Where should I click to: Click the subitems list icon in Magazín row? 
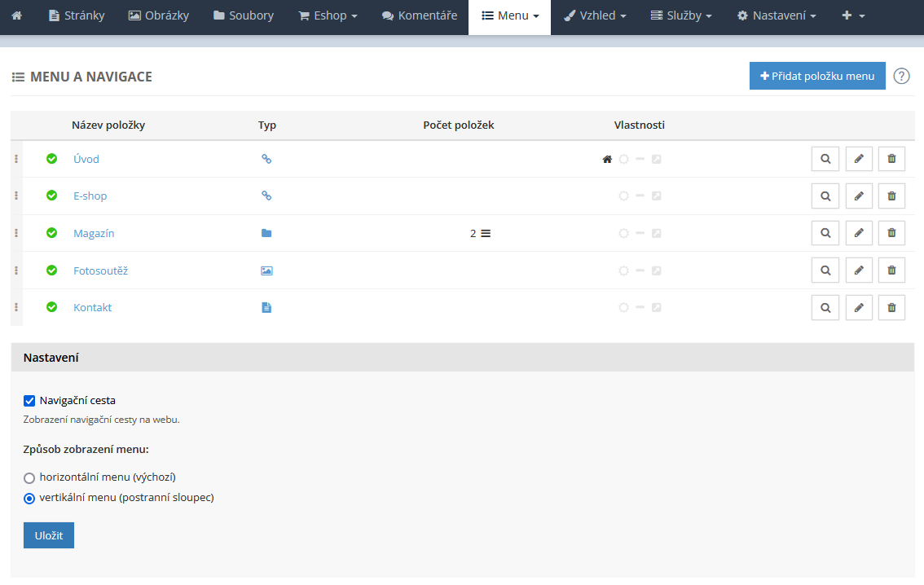pos(486,234)
